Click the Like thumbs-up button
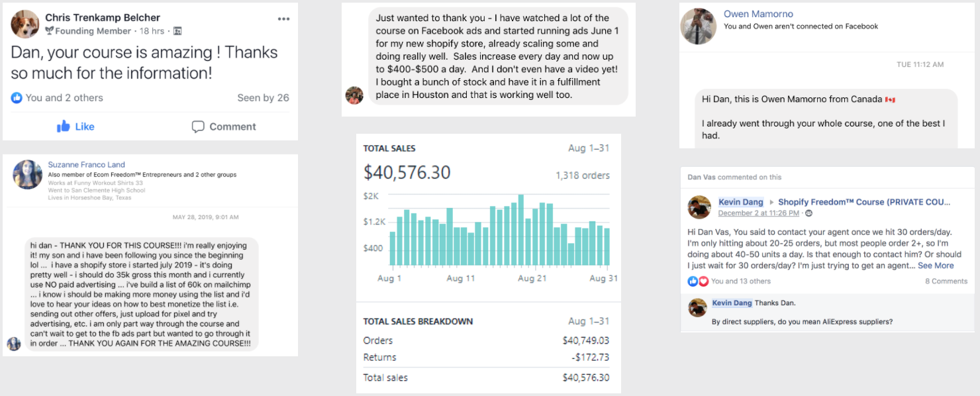Image resolution: width=980 pixels, height=396 pixels. [x=75, y=126]
